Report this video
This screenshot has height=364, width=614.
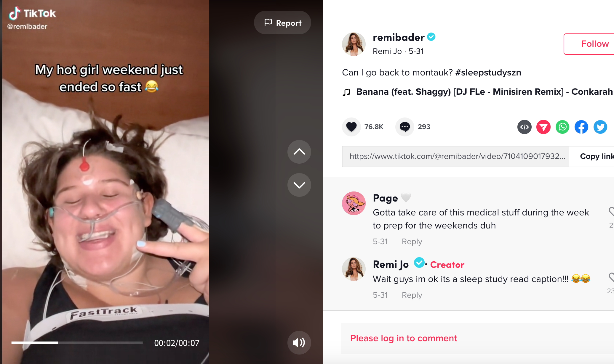tap(282, 23)
